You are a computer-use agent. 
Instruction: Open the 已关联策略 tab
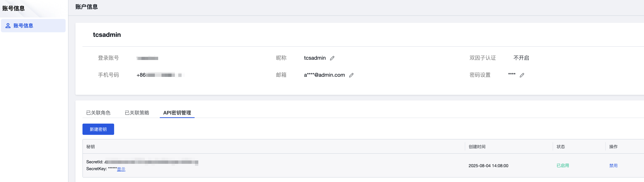tap(137, 113)
